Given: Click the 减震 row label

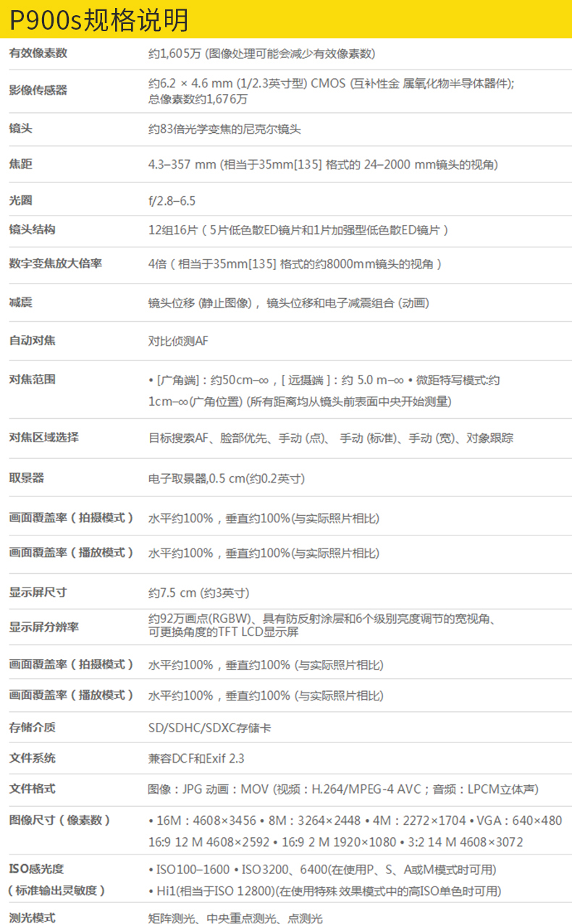Looking at the screenshot, I should [20, 302].
